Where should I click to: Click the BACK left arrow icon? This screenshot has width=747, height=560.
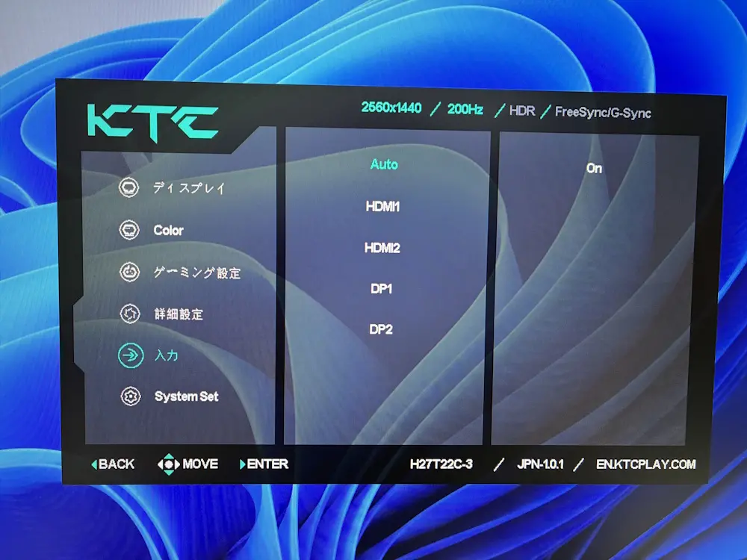94,464
